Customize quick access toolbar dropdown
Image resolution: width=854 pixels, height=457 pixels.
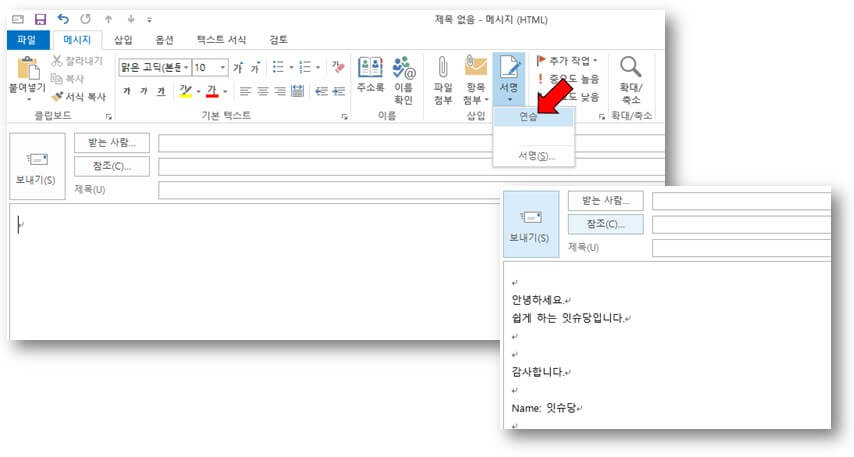[x=149, y=20]
